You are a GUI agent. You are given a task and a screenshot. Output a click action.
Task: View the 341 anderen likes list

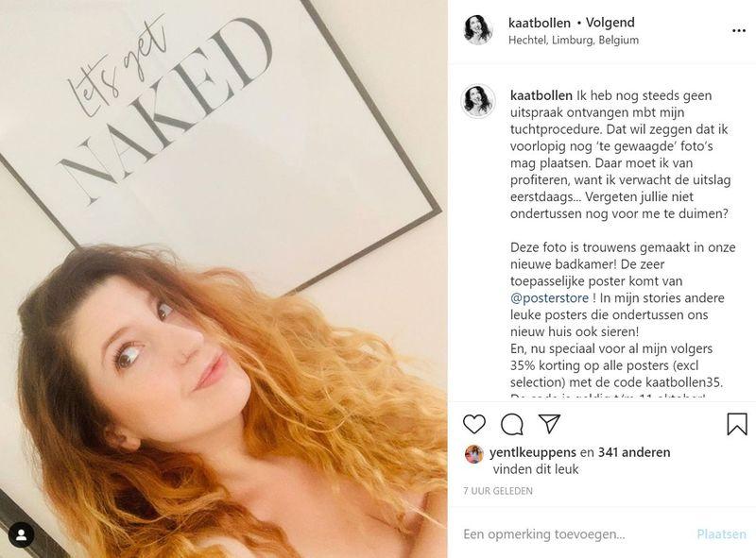[634, 452]
